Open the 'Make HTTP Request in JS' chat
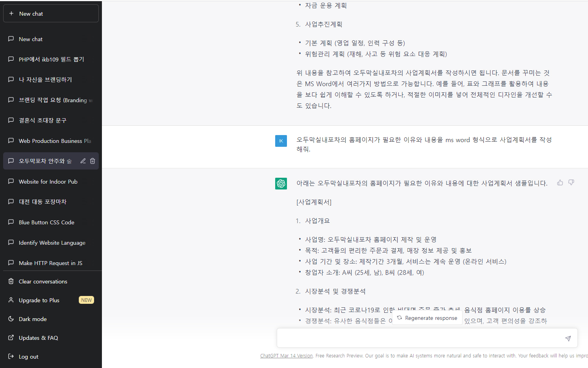 [x=50, y=263]
